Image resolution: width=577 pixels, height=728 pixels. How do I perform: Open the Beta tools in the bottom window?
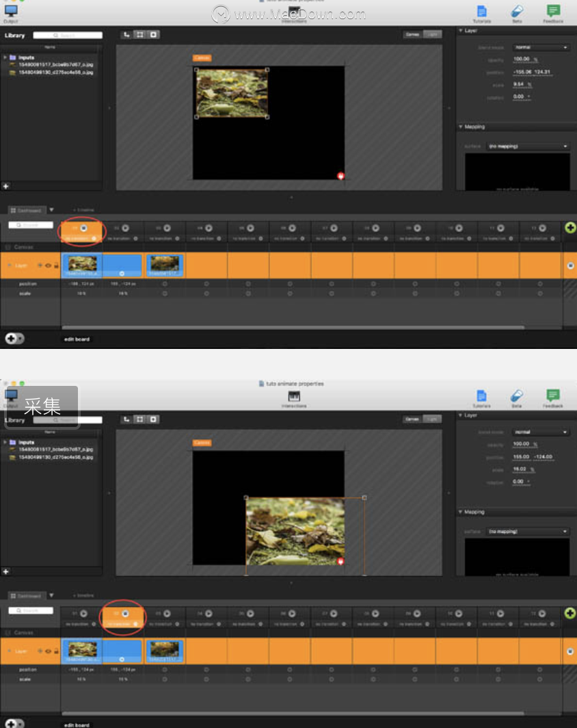coord(517,398)
